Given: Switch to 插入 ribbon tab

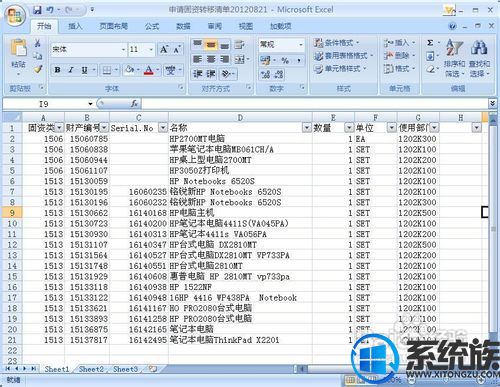Looking at the screenshot, I should (x=75, y=26).
